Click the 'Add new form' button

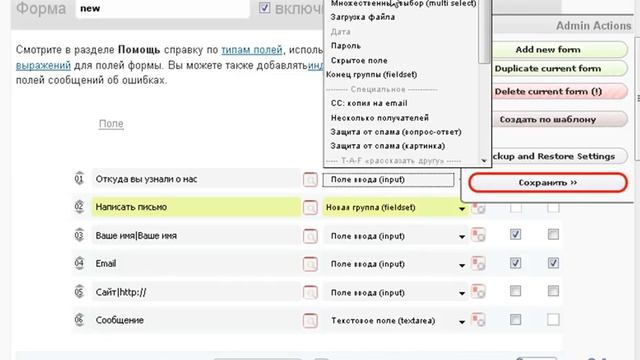560,49
